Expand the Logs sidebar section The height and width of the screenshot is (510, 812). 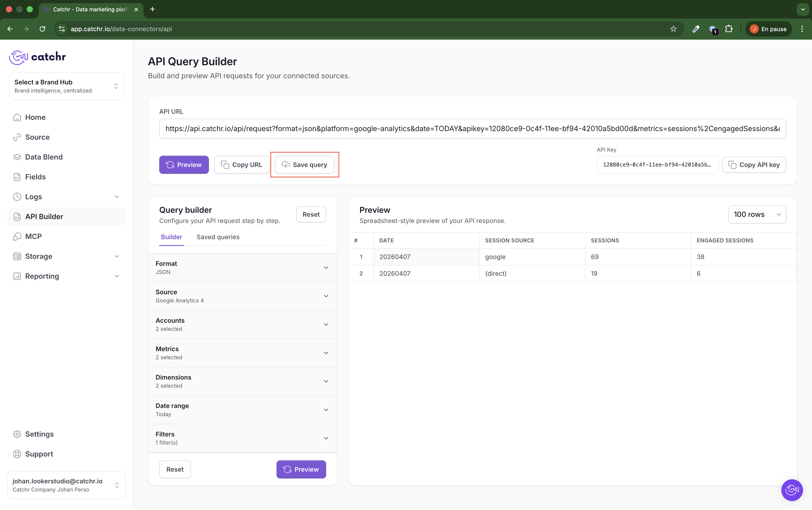pyautogui.click(x=117, y=197)
